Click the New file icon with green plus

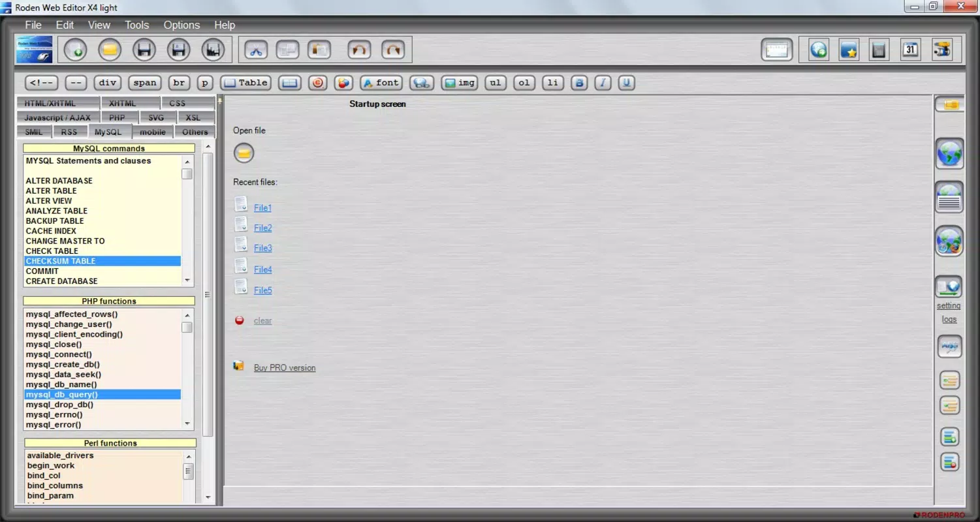(76, 50)
